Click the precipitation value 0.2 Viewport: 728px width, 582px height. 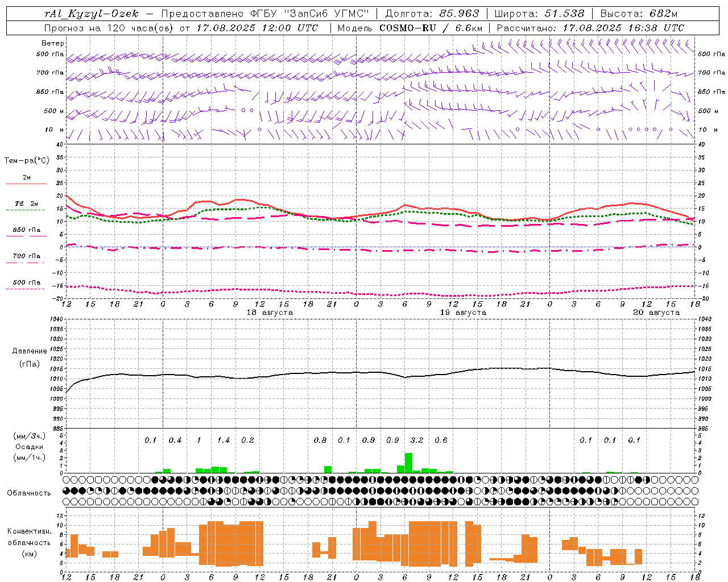point(247,440)
